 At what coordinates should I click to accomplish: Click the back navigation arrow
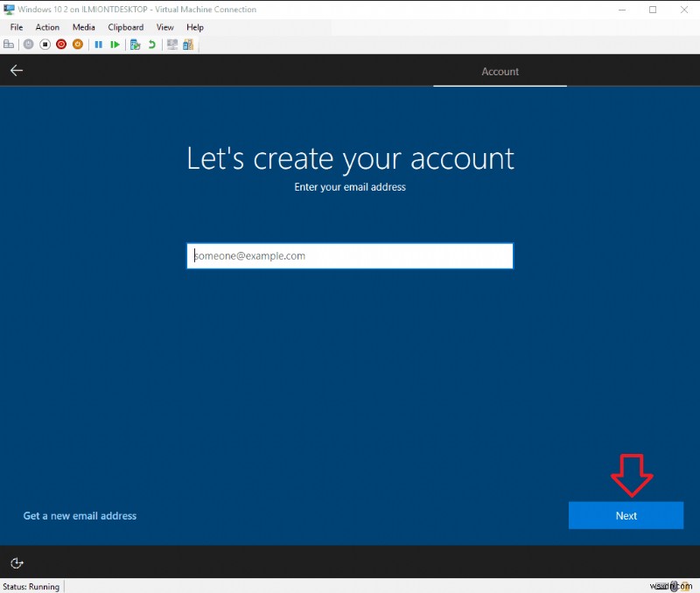(17, 71)
